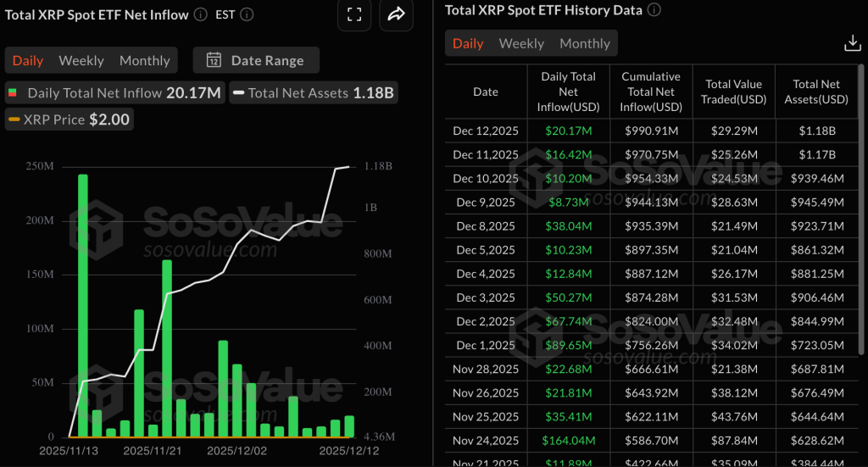Toggle XRP Price legend series
Screen dimensions: 868x467
(x=69, y=120)
